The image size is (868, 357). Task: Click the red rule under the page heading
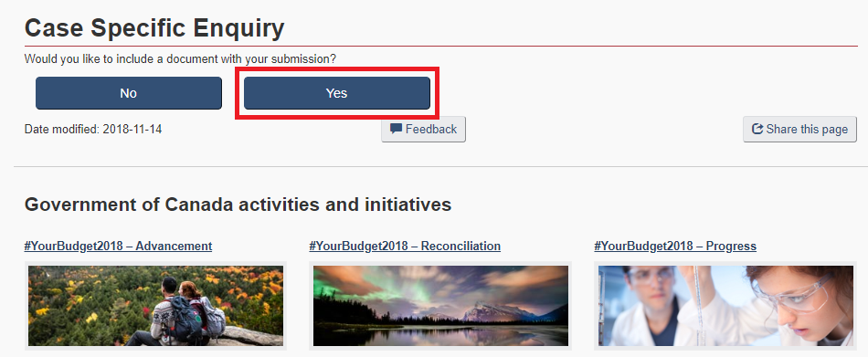pos(440,46)
